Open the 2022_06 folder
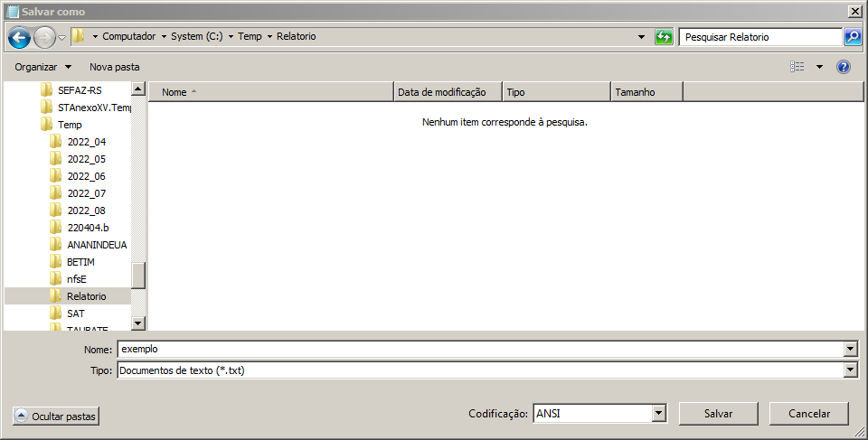The width and height of the screenshot is (868, 440). pos(87,176)
